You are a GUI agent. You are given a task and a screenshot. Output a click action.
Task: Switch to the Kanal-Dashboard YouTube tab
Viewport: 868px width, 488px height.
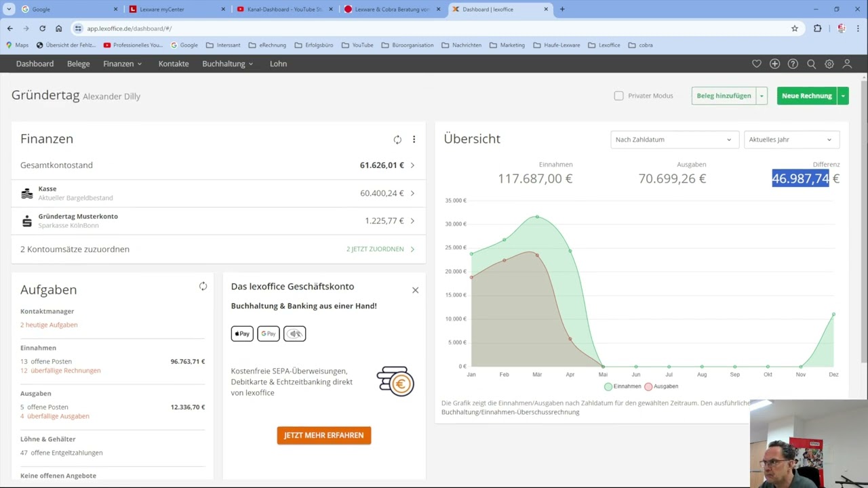coord(285,9)
